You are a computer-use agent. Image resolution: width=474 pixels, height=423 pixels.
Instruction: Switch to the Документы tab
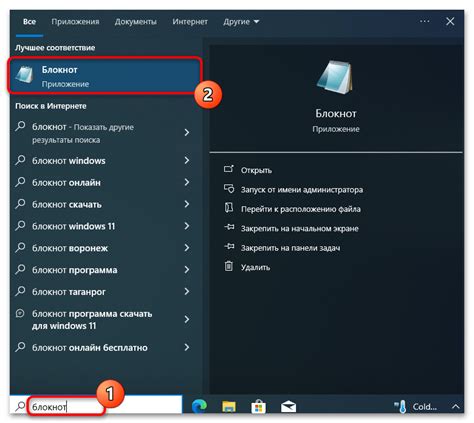[136, 22]
